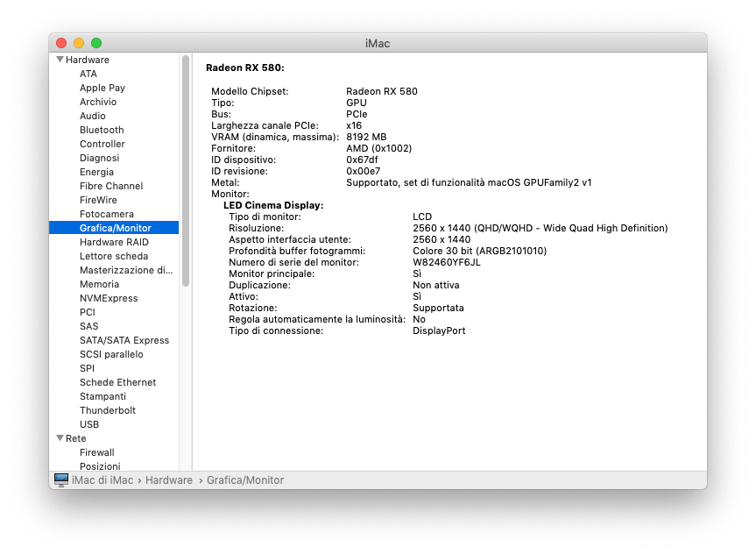
Task: Collapse the Rete section triangle
Action: tap(60, 438)
